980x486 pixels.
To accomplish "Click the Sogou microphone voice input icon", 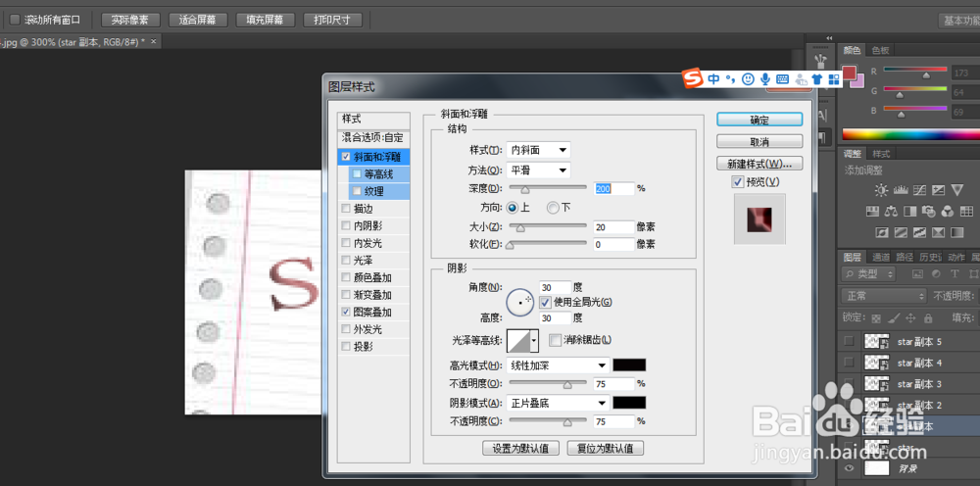I will (x=765, y=78).
